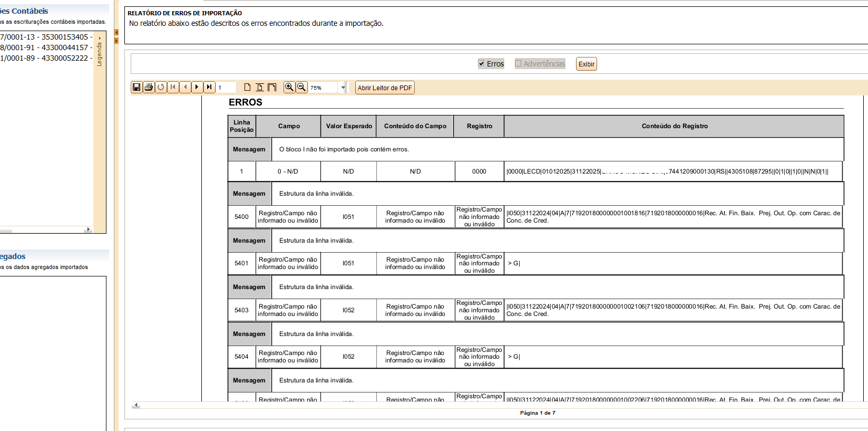868x431 pixels.
Task: Collapse the left panel with splitter left arrow
Action: [x=116, y=33]
